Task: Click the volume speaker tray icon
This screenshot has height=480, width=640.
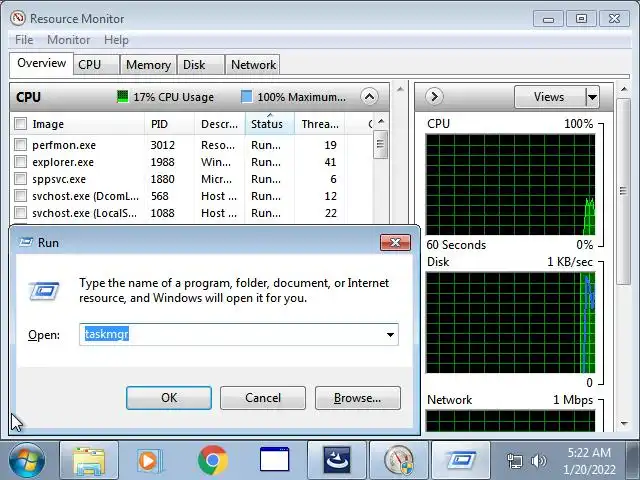Action: (x=538, y=461)
